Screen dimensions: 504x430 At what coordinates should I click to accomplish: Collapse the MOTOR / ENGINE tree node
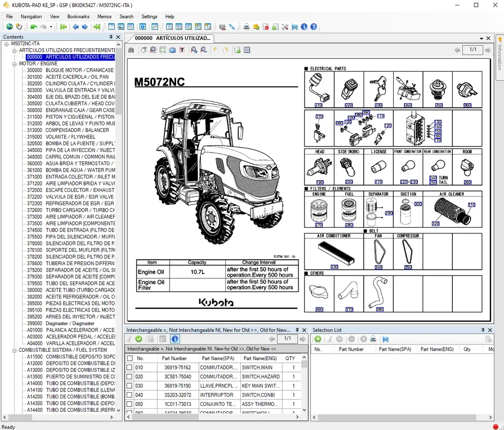[15, 63]
